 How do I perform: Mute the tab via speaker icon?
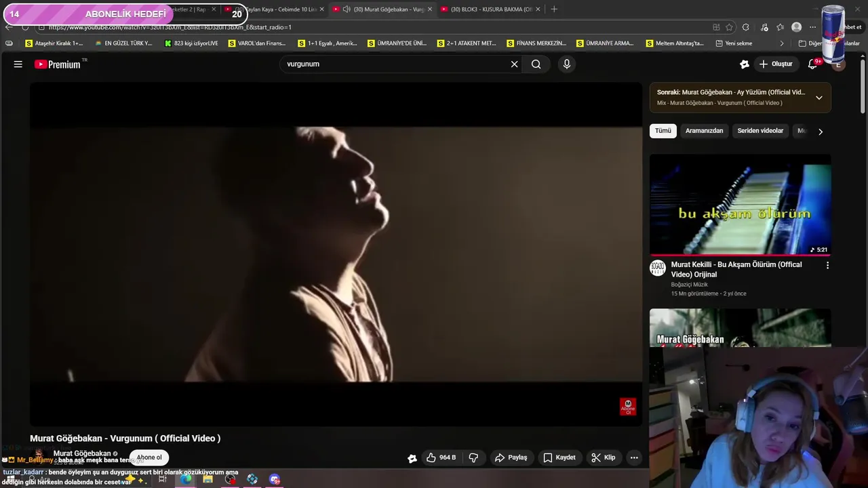coord(347,9)
